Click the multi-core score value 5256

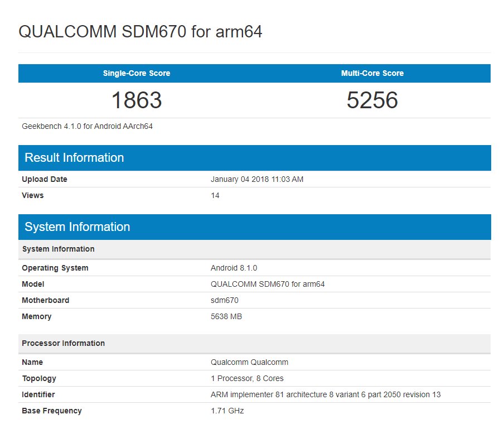coord(372,100)
